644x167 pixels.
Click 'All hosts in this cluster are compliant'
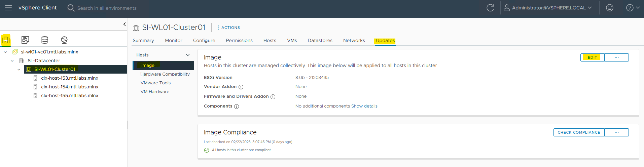click(x=241, y=150)
